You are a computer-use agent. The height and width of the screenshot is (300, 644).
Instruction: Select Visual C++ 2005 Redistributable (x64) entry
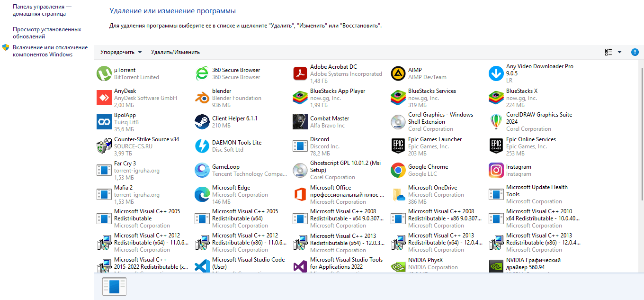click(240, 218)
